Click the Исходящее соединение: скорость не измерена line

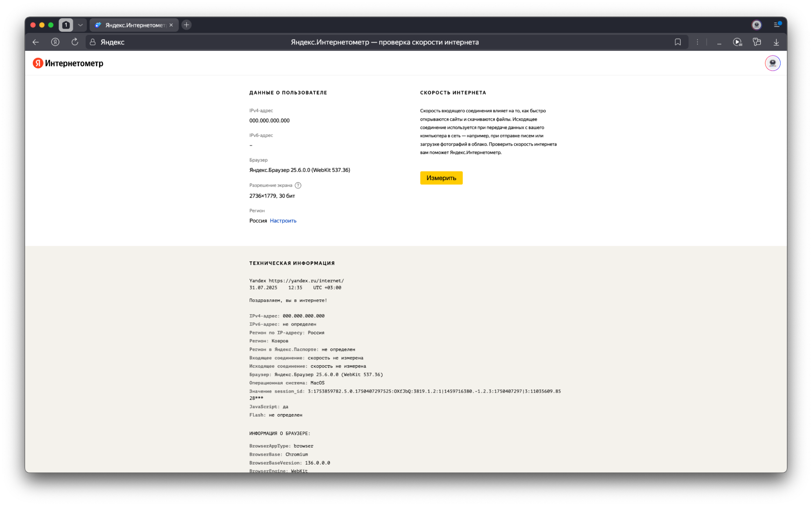click(307, 366)
